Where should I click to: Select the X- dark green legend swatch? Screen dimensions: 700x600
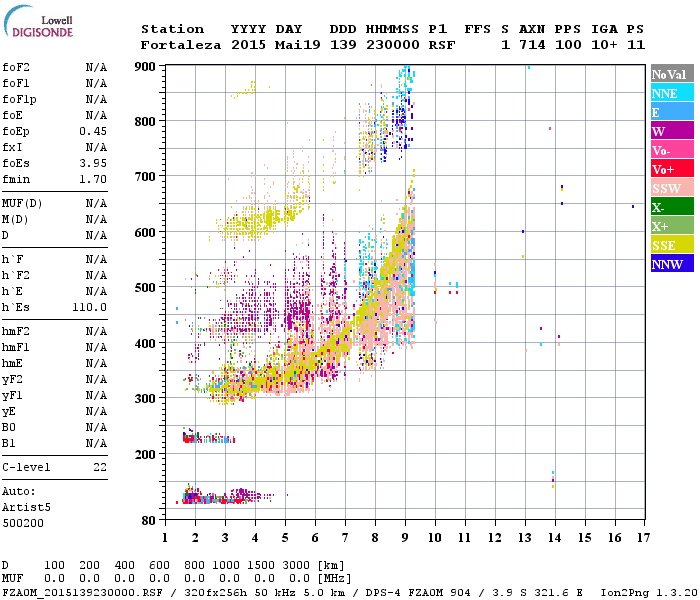[x=672, y=207]
